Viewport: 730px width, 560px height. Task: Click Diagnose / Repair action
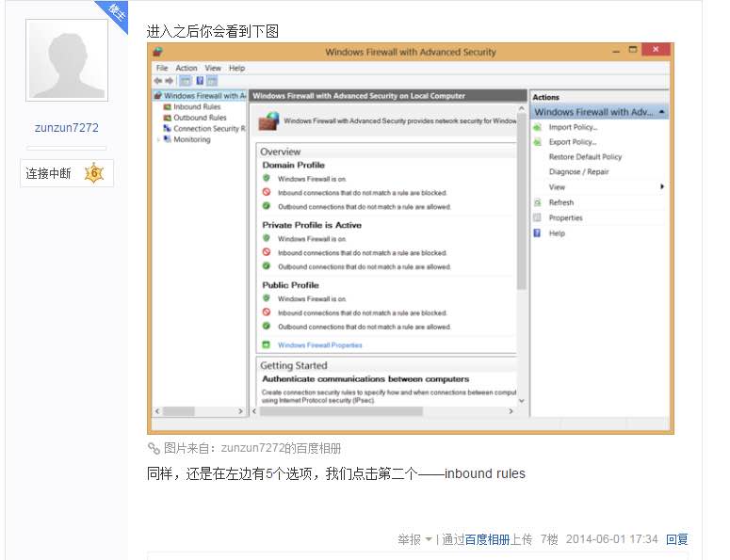tap(578, 171)
